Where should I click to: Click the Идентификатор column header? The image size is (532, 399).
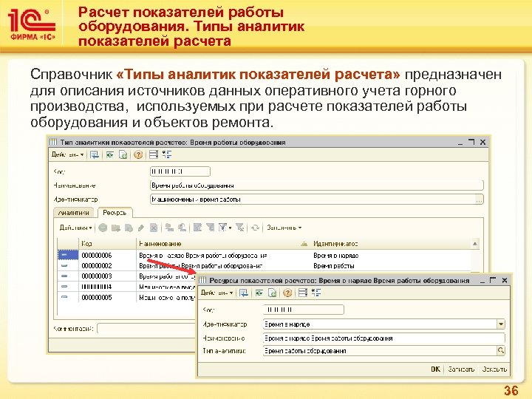pyautogui.click(x=390, y=244)
